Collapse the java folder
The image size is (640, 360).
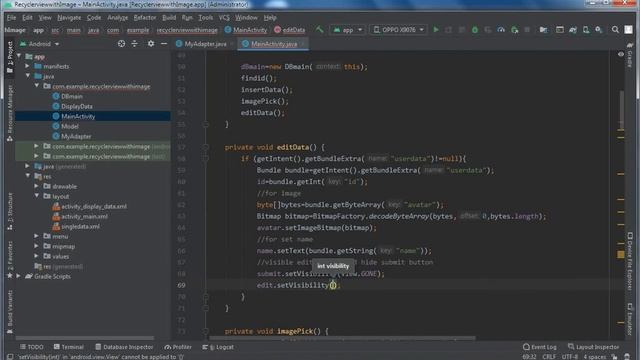[x=27, y=76]
